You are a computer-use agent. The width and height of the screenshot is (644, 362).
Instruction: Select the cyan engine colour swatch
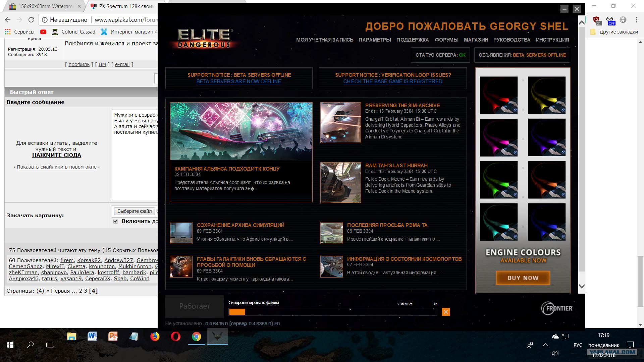point(499,222)
